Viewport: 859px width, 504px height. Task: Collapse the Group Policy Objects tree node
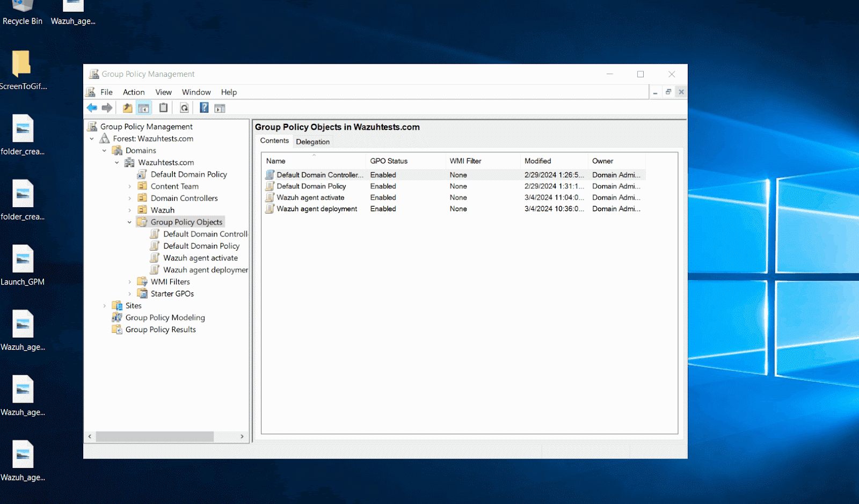129,222
